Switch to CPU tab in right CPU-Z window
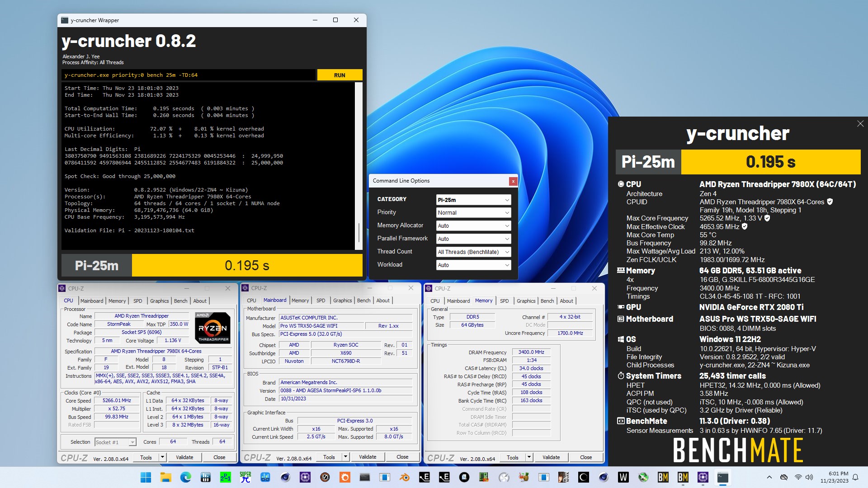Screen dimensions: 868x488 coord(435,301)
